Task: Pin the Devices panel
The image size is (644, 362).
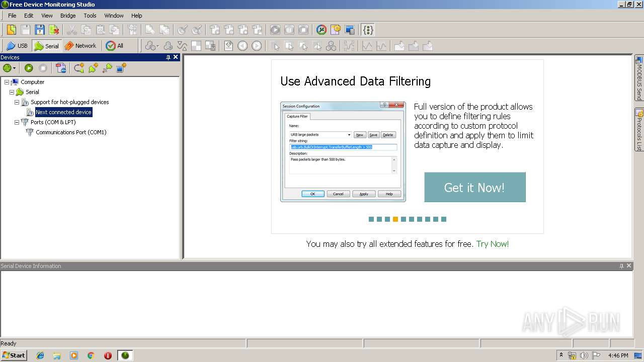Action: tap(168, 57)
